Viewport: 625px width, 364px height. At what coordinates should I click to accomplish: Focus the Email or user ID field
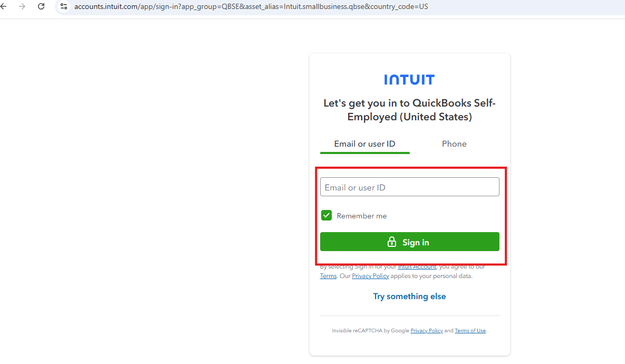point(409,187)
